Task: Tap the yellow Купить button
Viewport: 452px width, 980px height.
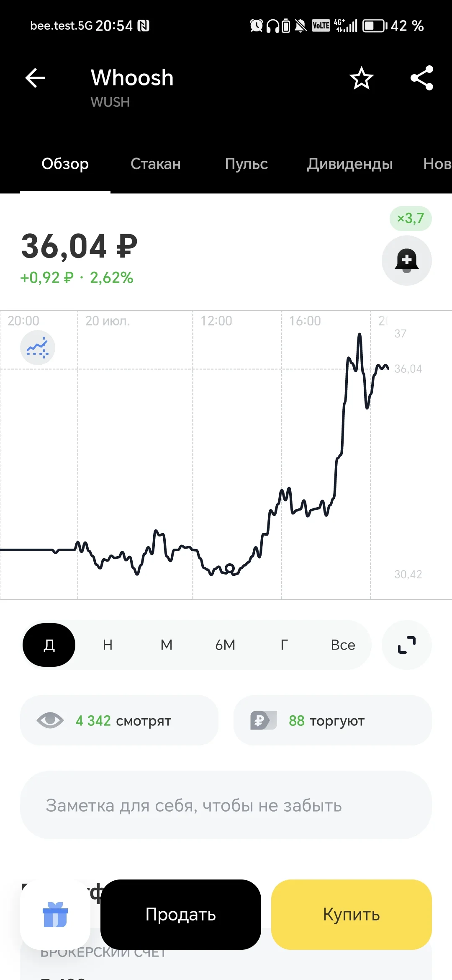Action: (352, 914)
